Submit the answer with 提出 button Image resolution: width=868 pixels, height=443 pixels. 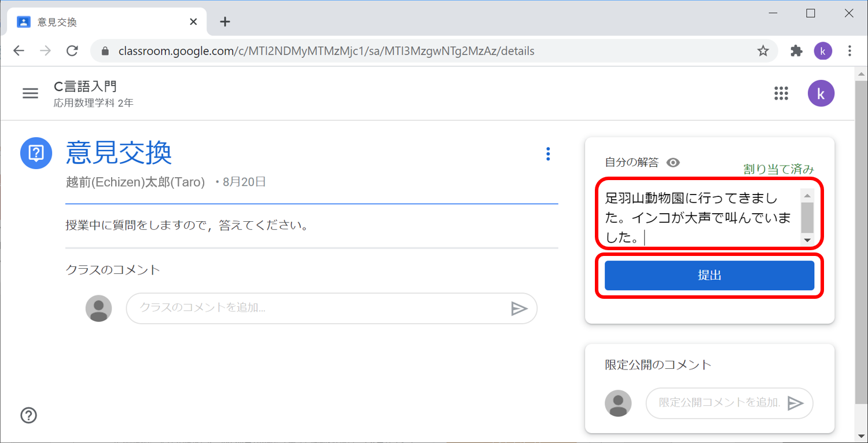709,276
